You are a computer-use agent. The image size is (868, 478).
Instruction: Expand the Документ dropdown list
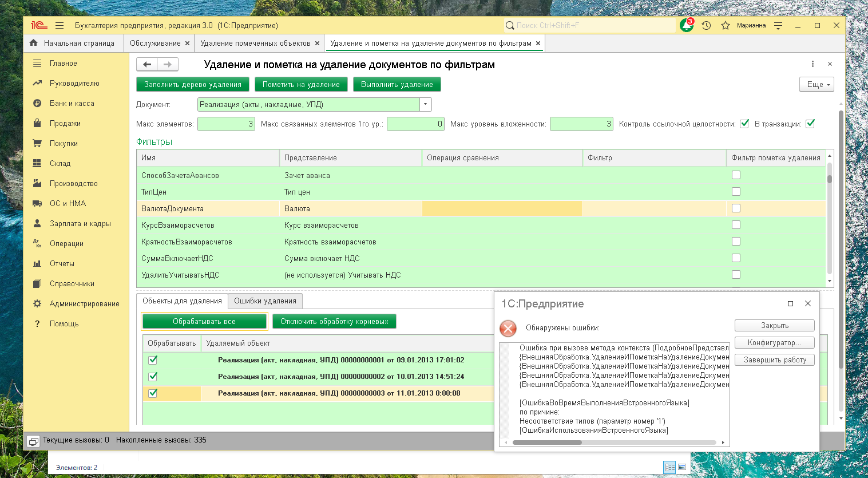click(425, 104)
